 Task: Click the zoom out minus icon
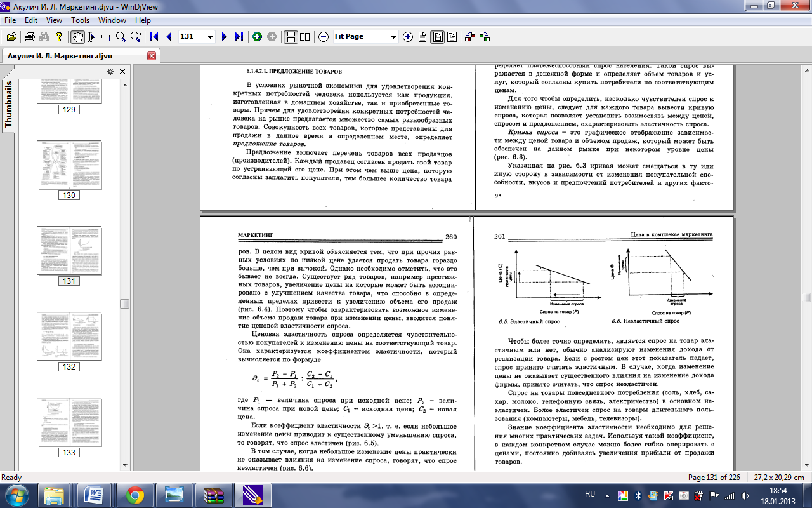pyautogui.click(x=324, y=37)
